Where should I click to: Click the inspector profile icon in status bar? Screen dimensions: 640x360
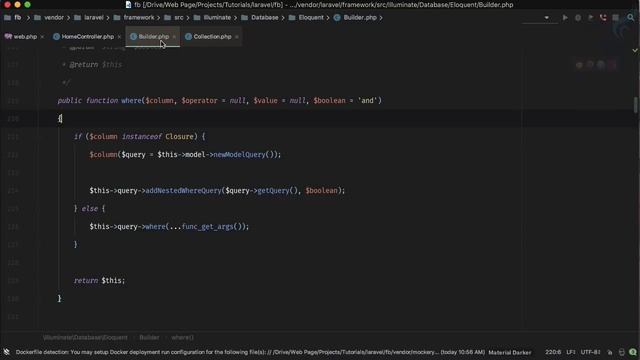click(621, 352)
